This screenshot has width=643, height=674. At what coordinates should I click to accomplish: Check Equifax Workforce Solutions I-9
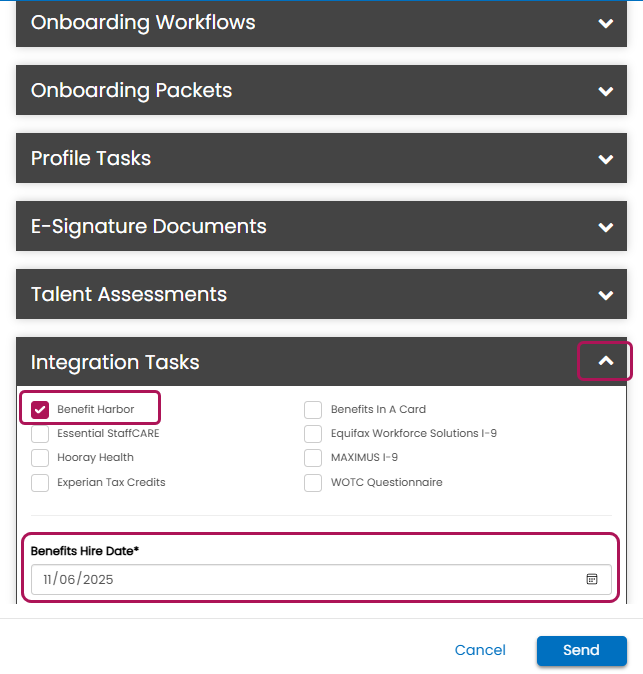[x=313, y=434]
